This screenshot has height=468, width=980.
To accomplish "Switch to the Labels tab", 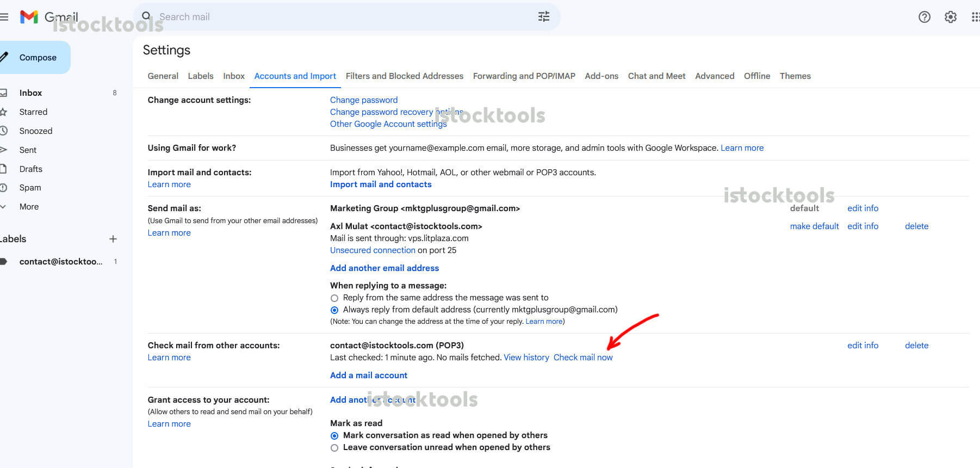I will click(x=201, y=76).
